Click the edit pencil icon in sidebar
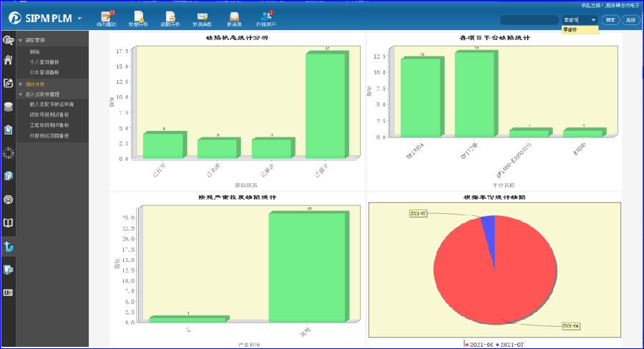This screenshot has width=644, height=349. click(9, 83)
